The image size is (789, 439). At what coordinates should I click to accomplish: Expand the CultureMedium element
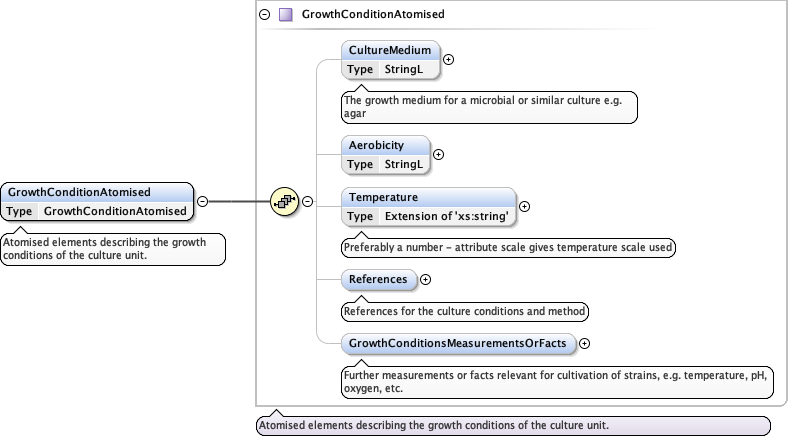pyautogui.click(x=448, y=59)
